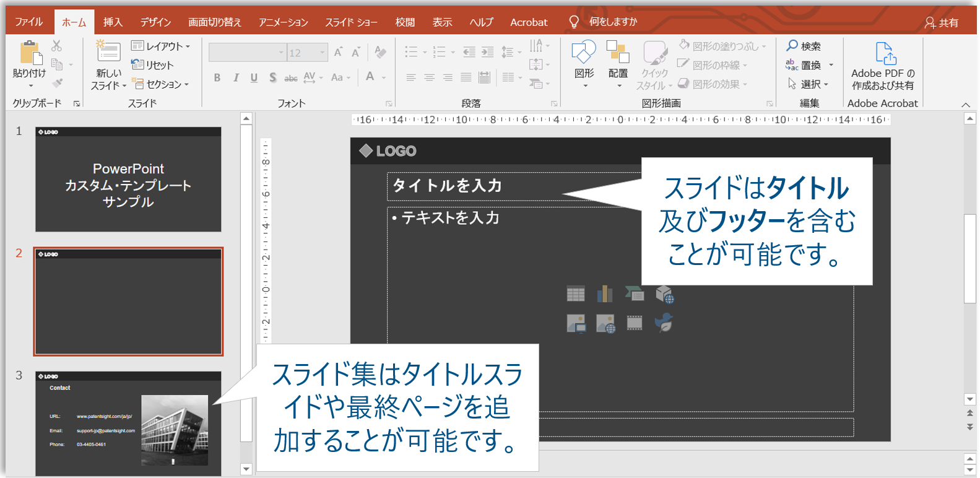Click in the タイトルを入力 title placeholder

[x=514, y=186]
